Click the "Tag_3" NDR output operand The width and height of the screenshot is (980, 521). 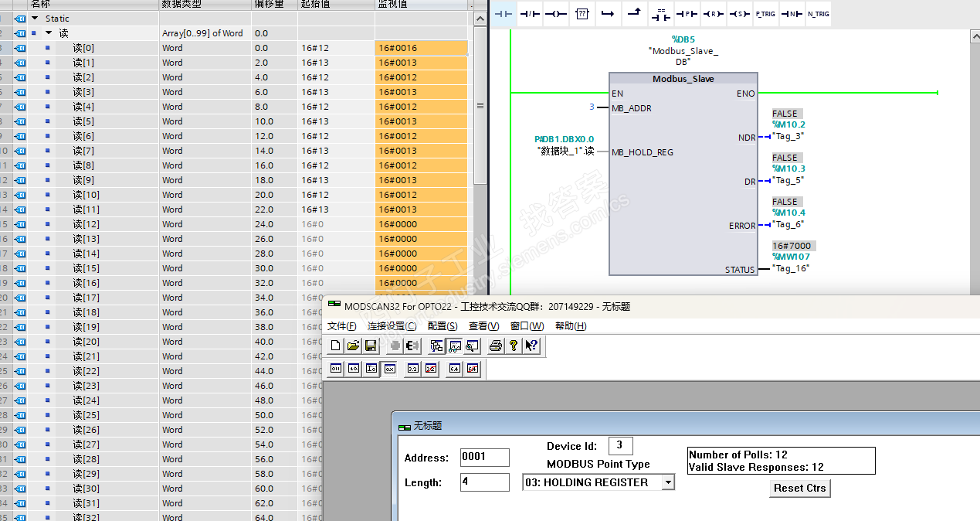click(788, 136)
